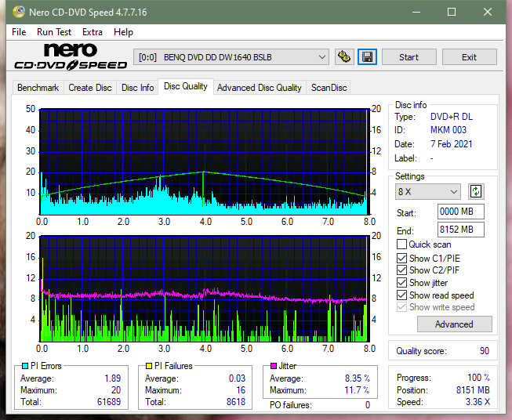Click the Progress value 100 %
Screen dimensions: 512x420
tap(479, 378)
